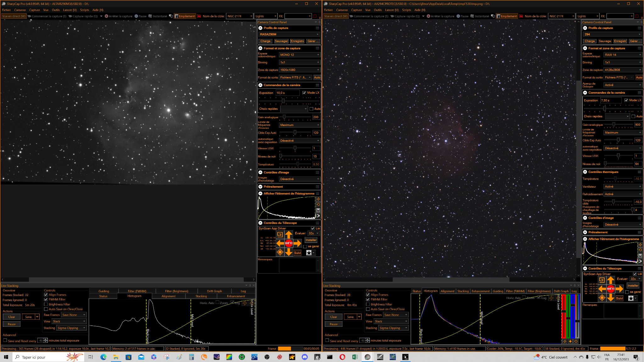Click right slew arrow in left window telescope panel
The height and width of the screenshot is (362, 644).
pyautogui.click(x=297, y=243)
